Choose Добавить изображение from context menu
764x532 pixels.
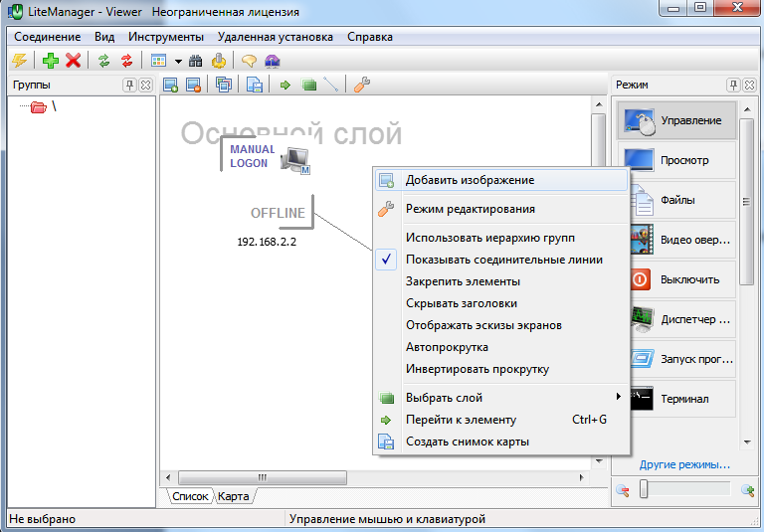pyautogui.click(x=501, y=180)
